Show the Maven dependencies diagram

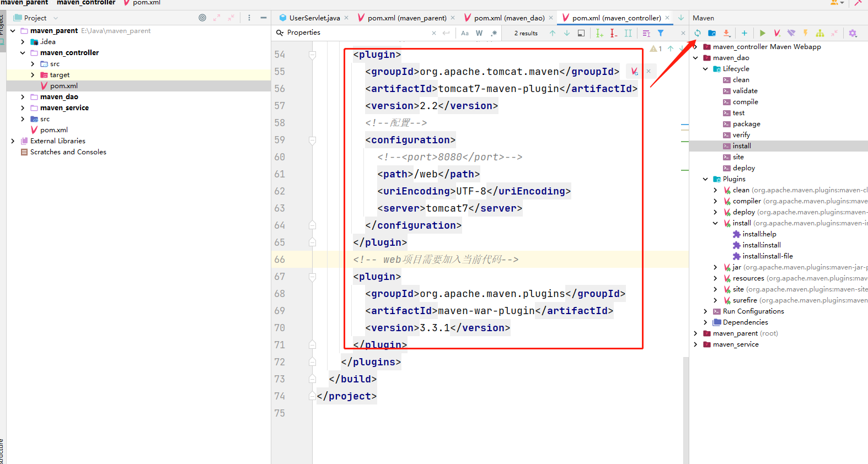click(x=820, y=33)
